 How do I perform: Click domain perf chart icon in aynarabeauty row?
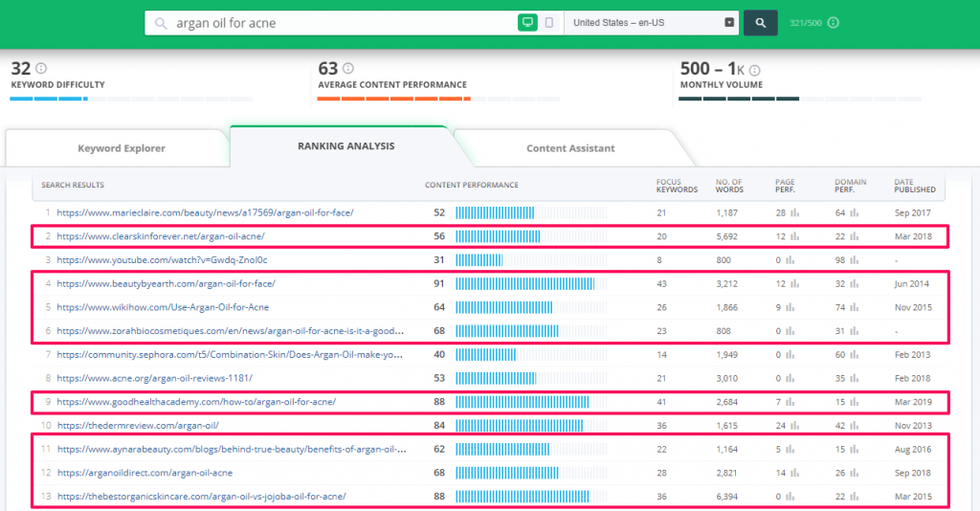click(x=854, y=449)
